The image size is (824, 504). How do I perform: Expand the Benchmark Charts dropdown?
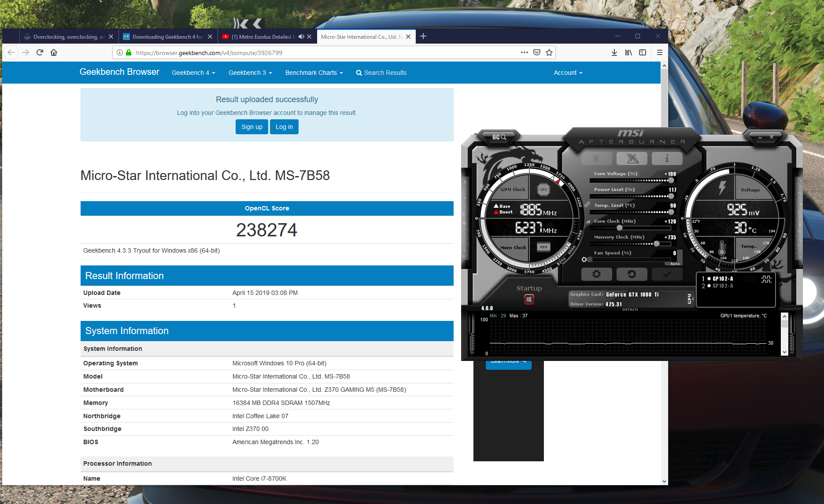click(314, 73)
